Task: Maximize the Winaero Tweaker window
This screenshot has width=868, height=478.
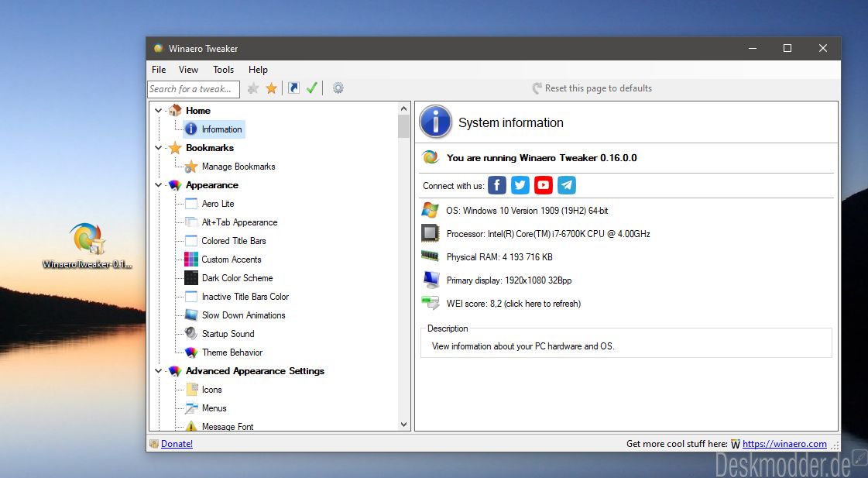Action: pos(787,48)
